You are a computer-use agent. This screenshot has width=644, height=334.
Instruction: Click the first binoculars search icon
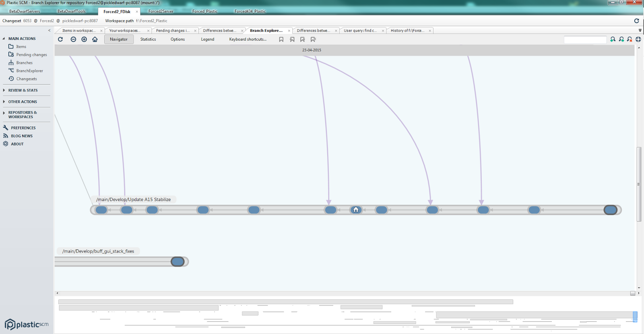point(613,39)
